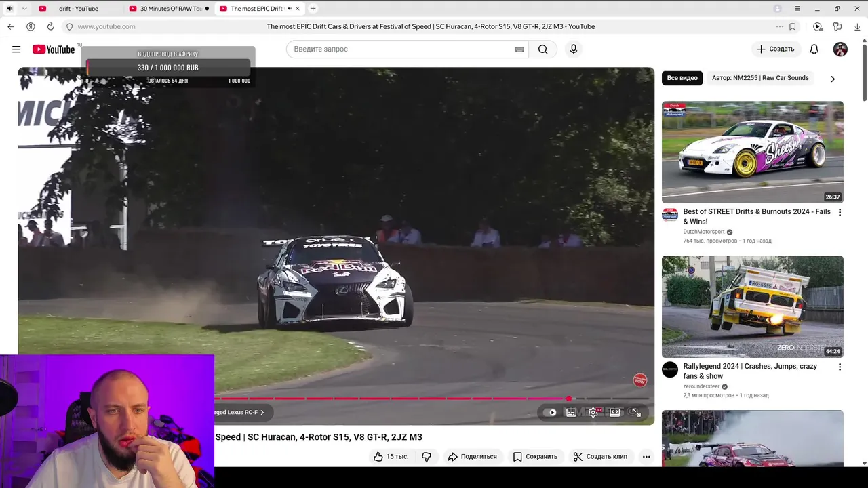Reload the page with the refresh icon
Viewport: 868px width, 488px height.
click(x=50, y=26)
